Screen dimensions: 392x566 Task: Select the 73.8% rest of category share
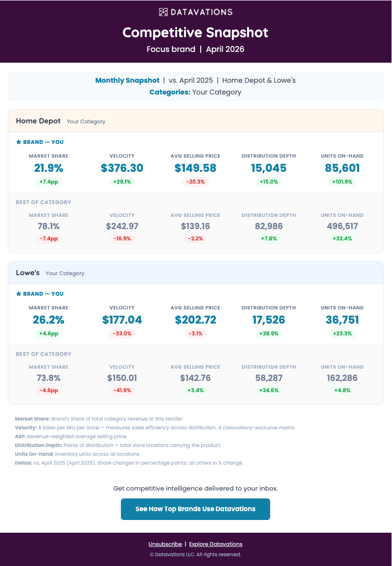point(49,378)
